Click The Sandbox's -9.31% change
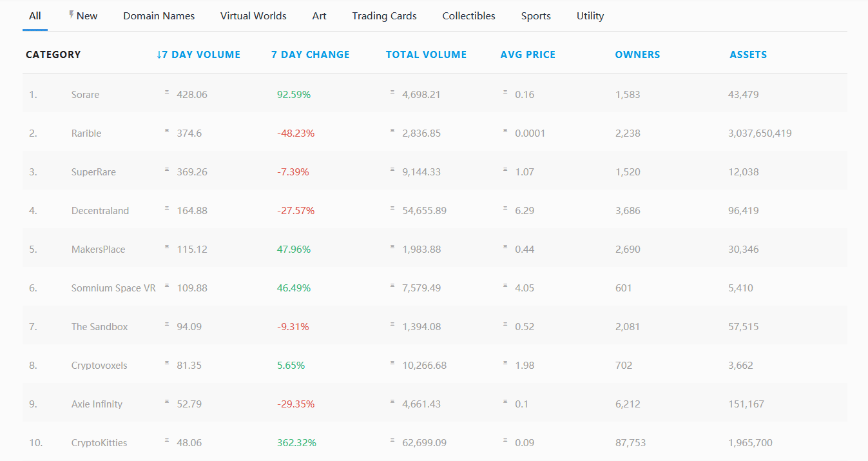The image size is (868, 461). [293, 326]
